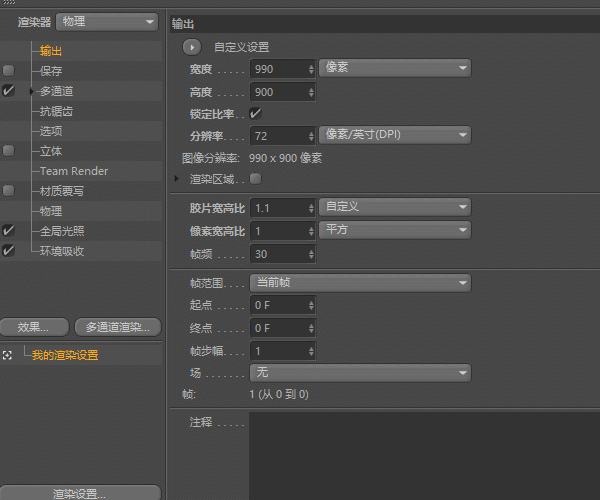Select 材质覆写 in the settings tree
Image resolution: width=600 pixels, height=500 pixels.
[62, 191]
